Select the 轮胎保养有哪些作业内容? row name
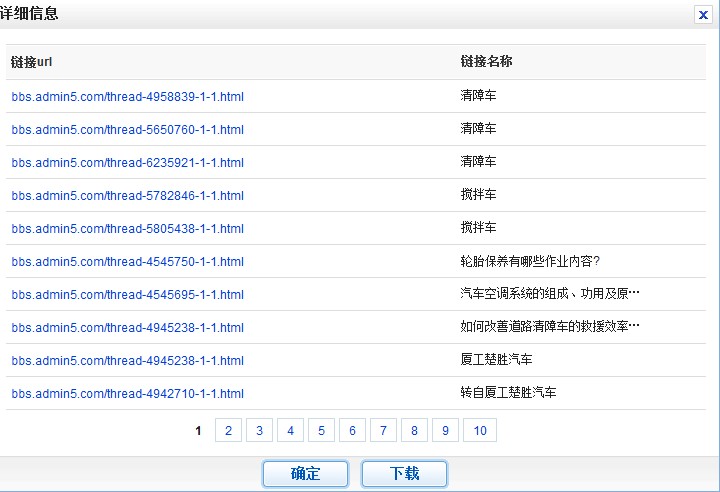720x492 pixels. pos(530,262)
